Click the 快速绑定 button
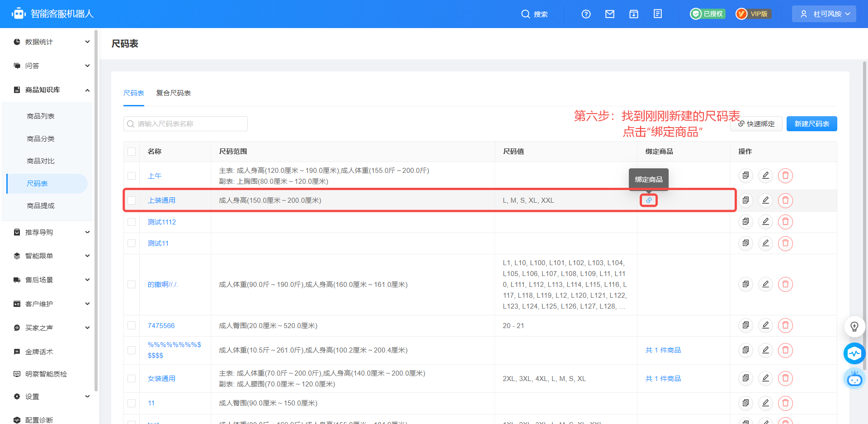This screenshot has width=868, height=424. 756,124
